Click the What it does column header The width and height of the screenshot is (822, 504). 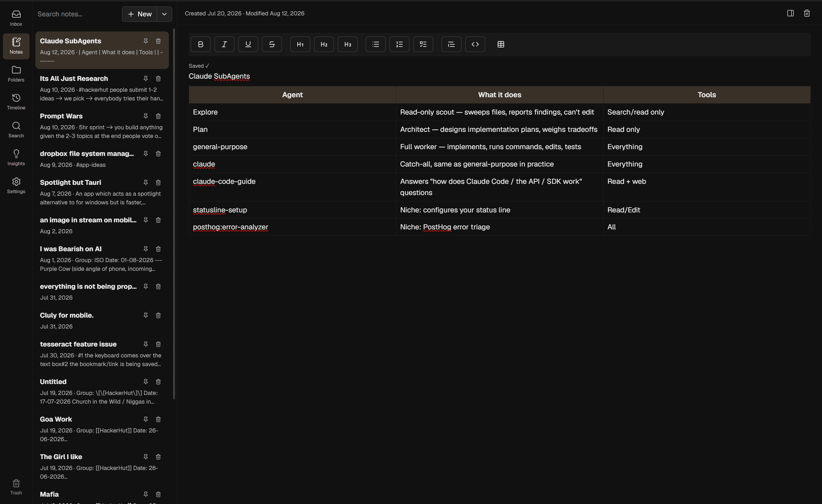499,95
